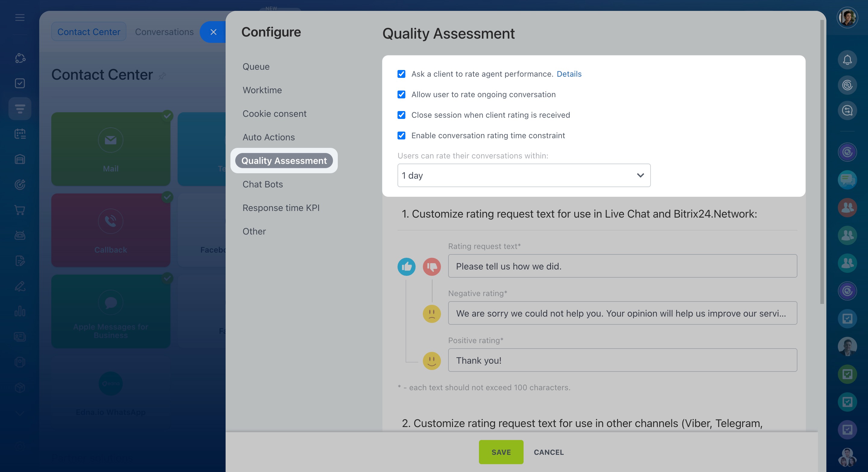Open the man in suit avatar in right panel
Viewport: 868px width, 472px height.
(847, 346)
